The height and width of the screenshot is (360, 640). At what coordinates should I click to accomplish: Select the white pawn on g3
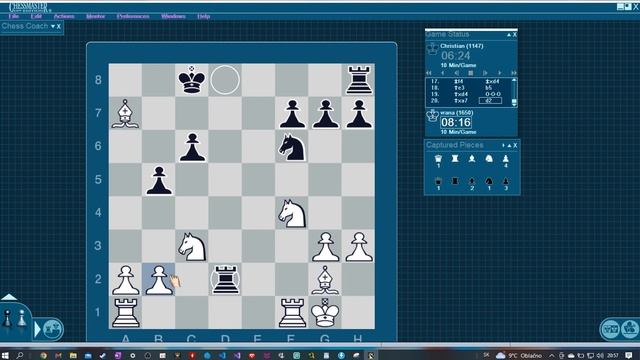coord(325,247)
